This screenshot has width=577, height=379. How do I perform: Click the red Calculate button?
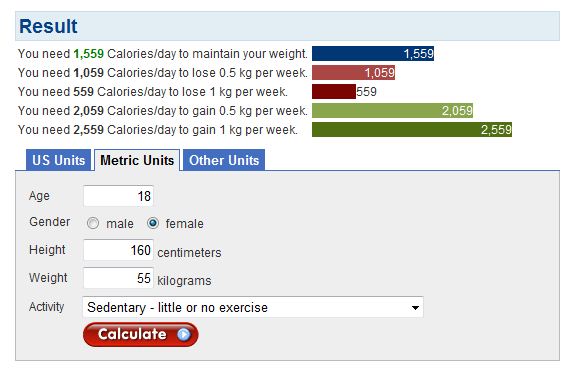tap(141, 334)
